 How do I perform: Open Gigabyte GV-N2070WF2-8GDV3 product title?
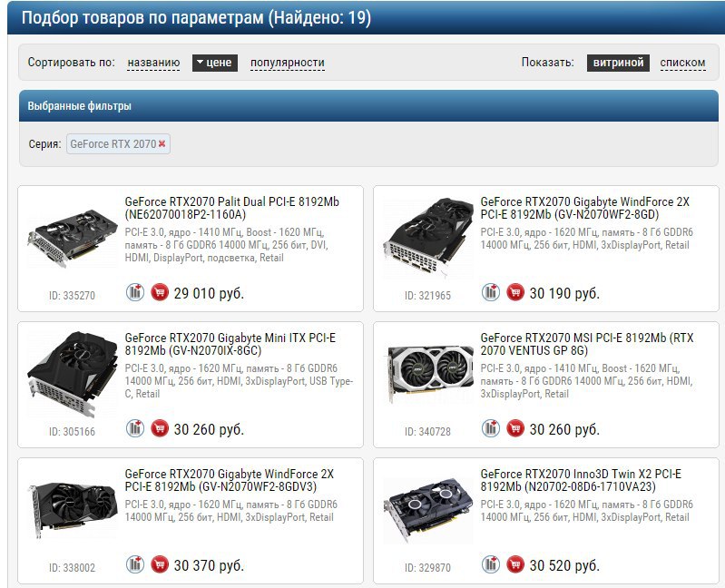point(229,480)
